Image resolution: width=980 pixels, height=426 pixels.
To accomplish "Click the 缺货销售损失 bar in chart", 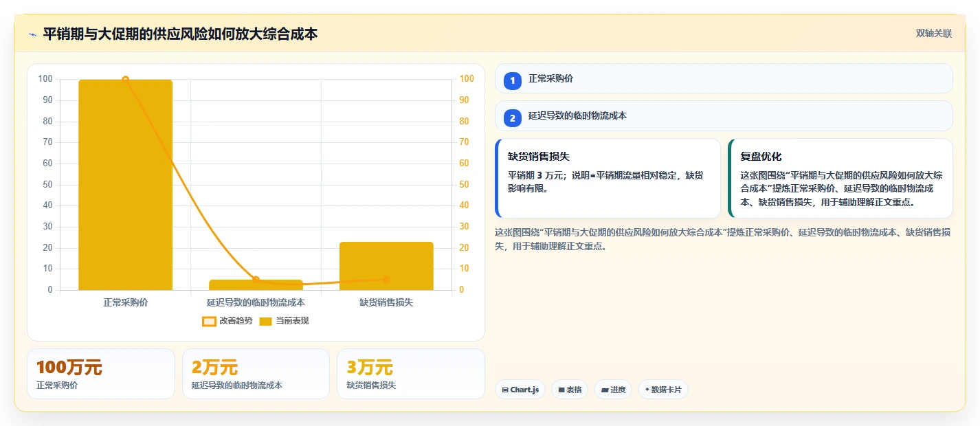I will pyautogui.click(x=386, y=266).
